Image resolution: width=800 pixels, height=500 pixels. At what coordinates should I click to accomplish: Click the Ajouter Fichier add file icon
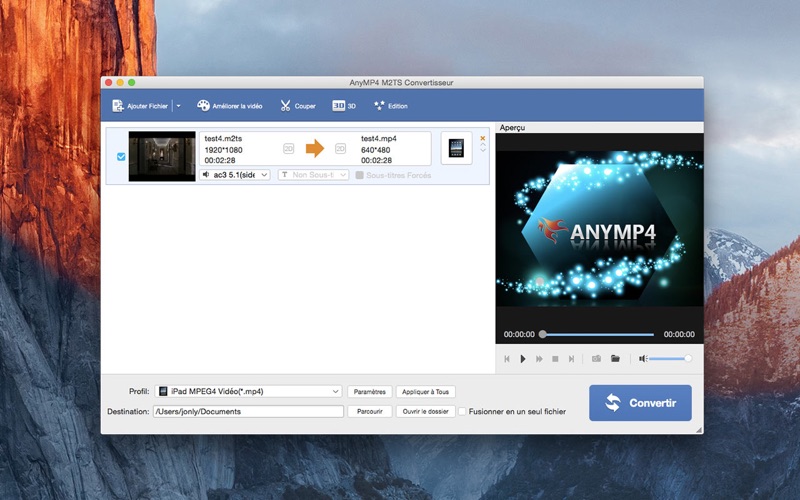coord(118,106)
